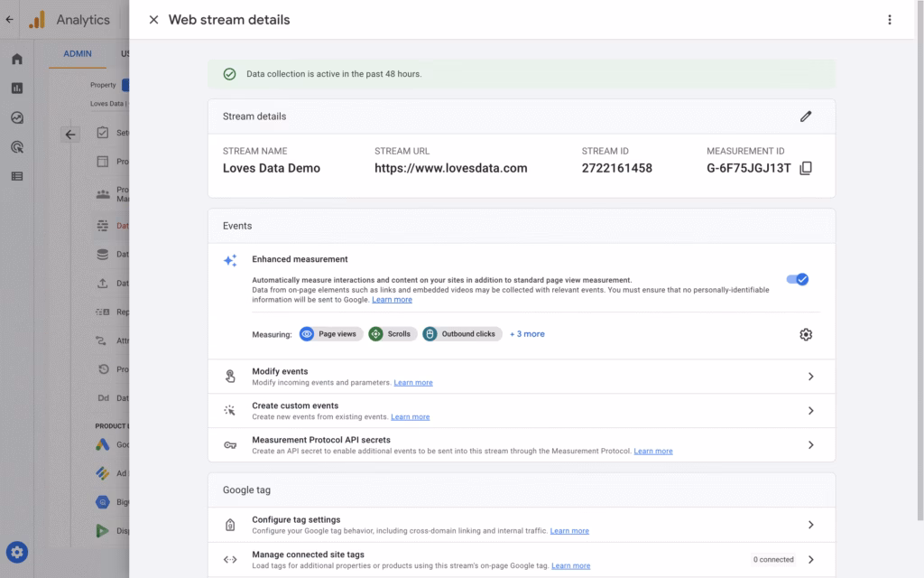
Task: Open the Reports bar chart sidebar icon
Action: coord(17,89)
